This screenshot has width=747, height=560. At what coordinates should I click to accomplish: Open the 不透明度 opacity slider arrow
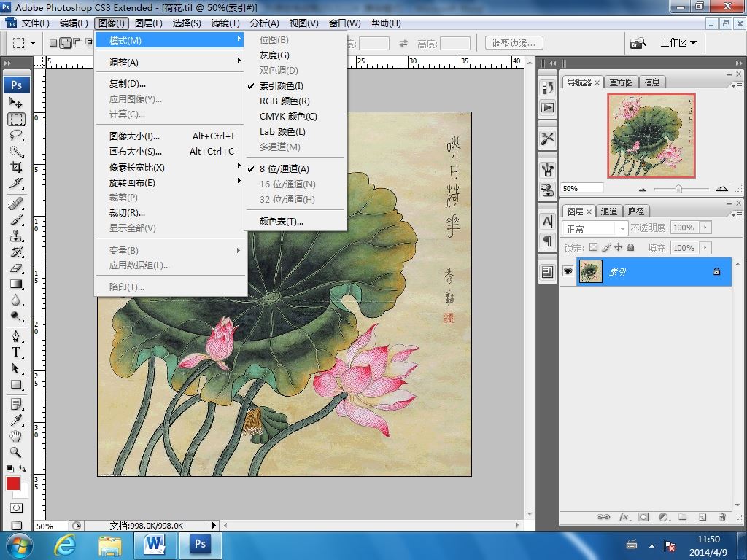click(706, 227)
